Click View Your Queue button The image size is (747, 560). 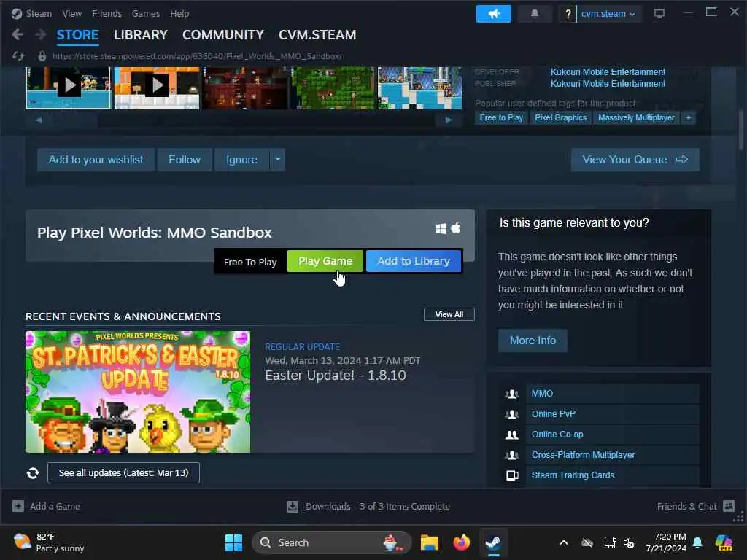(635, 160)
